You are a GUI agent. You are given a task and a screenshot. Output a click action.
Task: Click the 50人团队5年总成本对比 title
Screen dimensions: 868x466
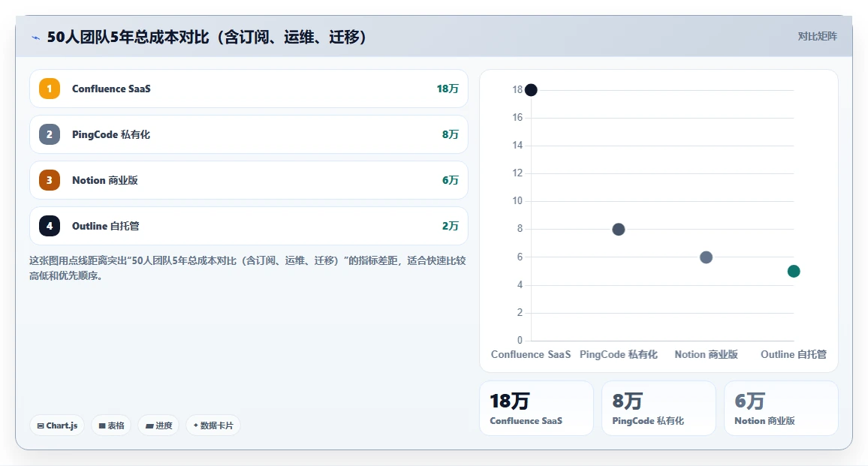click(x=207, y=37)
